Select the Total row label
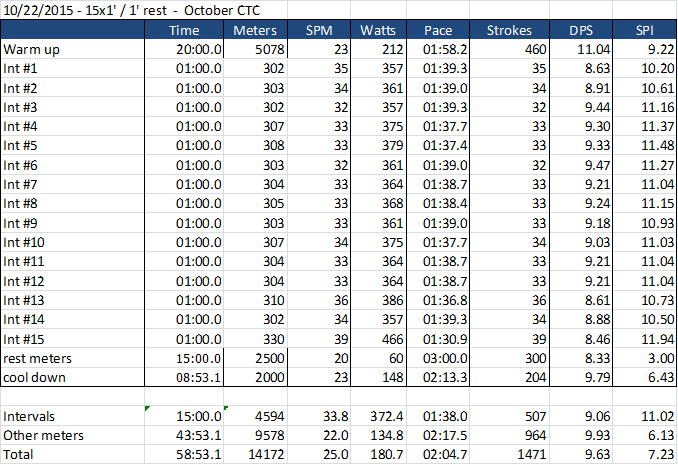 point(18,454)
